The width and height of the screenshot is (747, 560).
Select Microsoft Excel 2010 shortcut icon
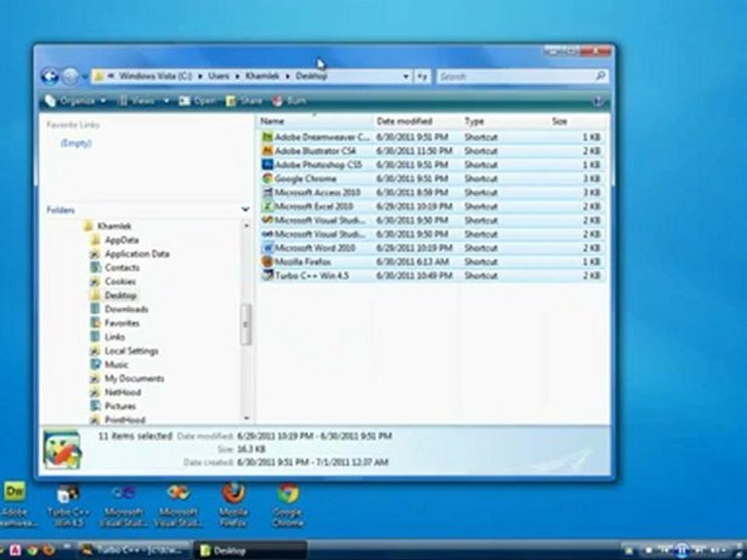click(268, 205)
